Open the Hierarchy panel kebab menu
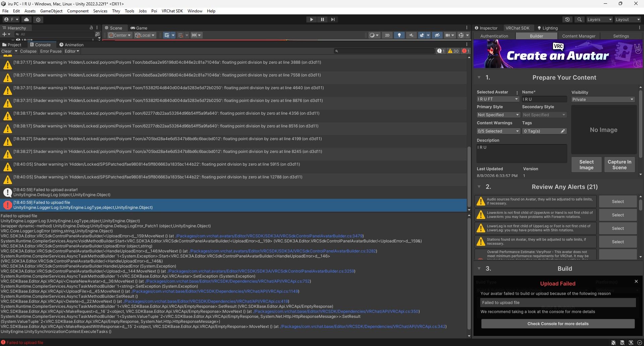 click(97, 28)
